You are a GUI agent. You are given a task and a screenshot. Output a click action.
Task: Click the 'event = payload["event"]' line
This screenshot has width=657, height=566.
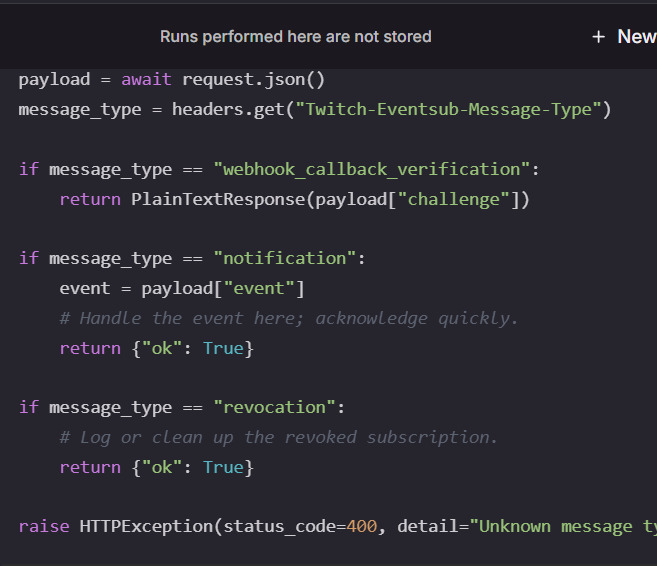pyautogui.click(x=182, y=289)
